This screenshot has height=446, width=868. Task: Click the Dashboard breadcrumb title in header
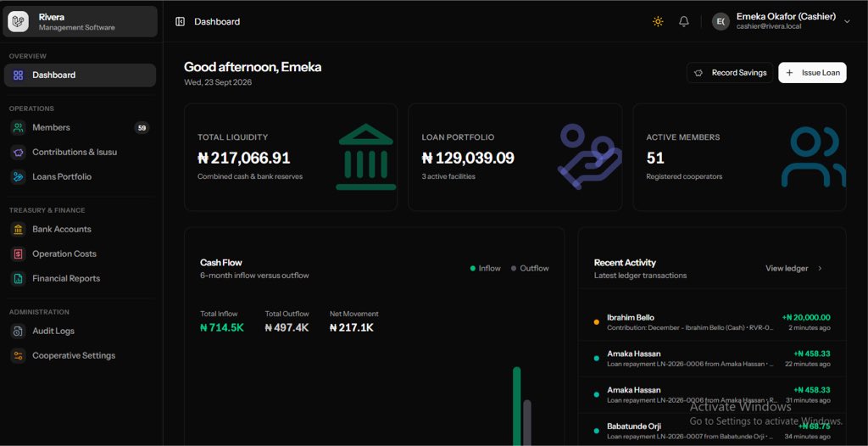(217, 21)
